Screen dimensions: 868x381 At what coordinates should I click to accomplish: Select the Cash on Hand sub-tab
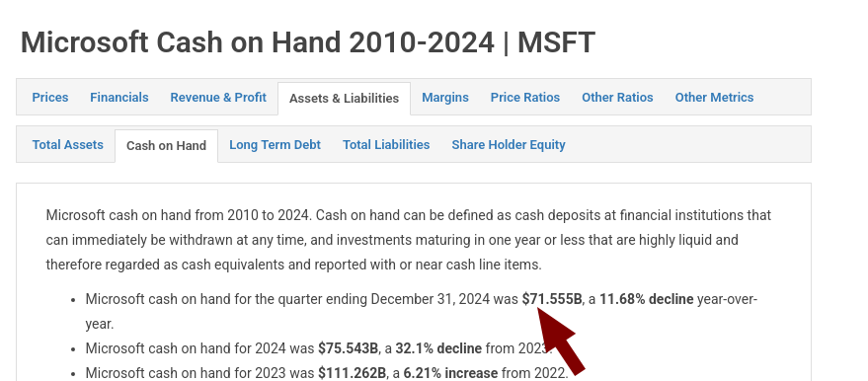[x=166, y=145]
